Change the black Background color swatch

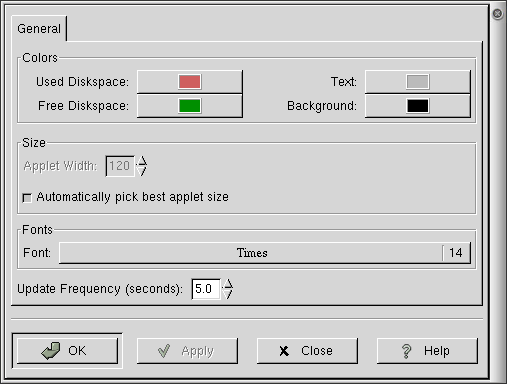418,106
